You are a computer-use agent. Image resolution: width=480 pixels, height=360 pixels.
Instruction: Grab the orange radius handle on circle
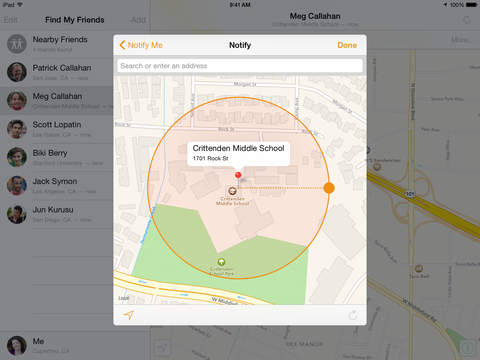pyautogui.click(x=329, y=188)
